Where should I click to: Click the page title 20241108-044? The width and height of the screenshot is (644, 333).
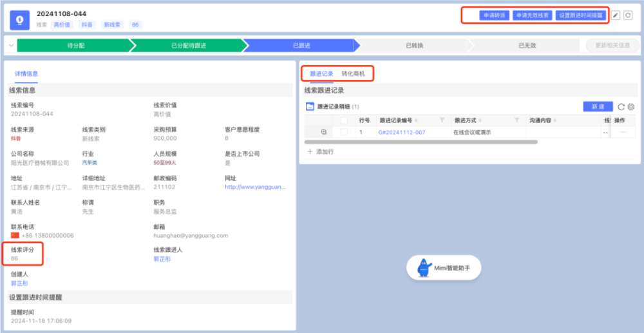pos(62,14)
